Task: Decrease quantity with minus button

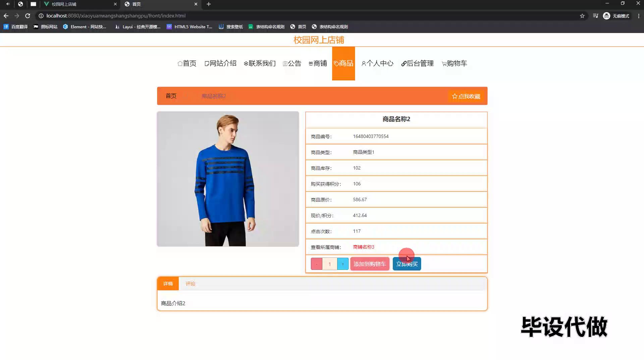Action: (316, 264)
